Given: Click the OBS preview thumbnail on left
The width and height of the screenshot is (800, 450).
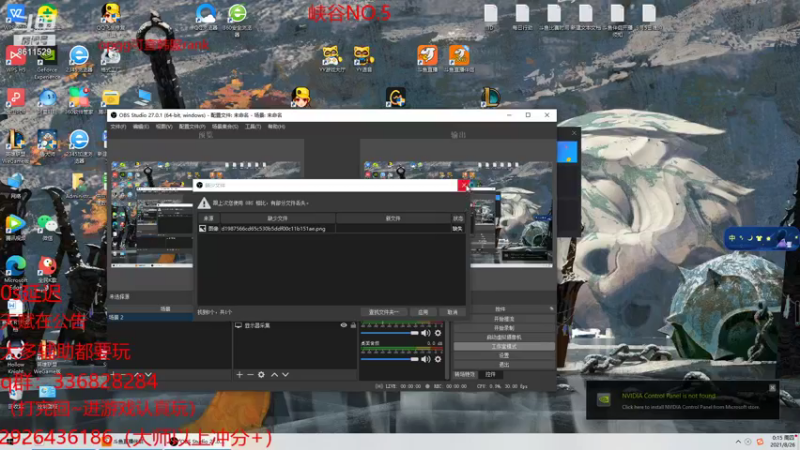Looking at the screenshot, I should (x=152, y=214).
